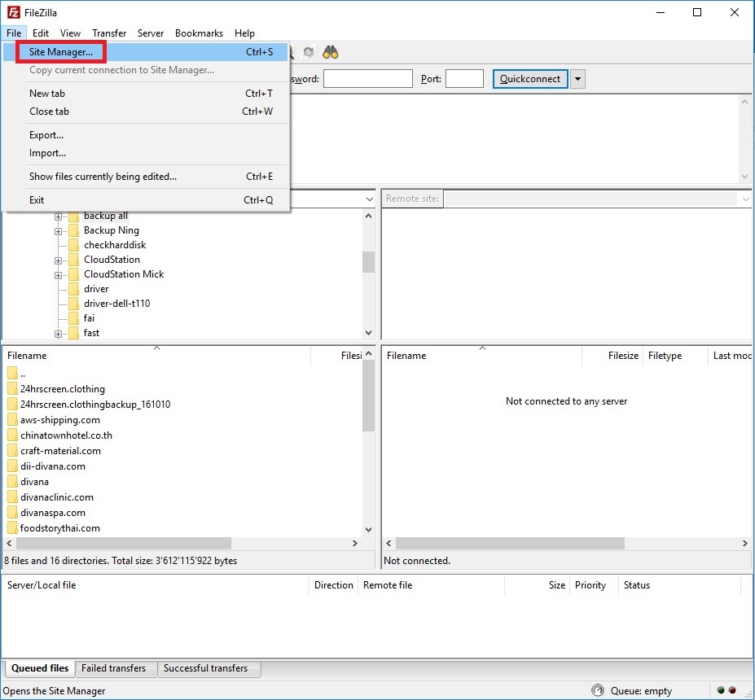Select the chinatownhotel.co.th folder

pos(66,435)
